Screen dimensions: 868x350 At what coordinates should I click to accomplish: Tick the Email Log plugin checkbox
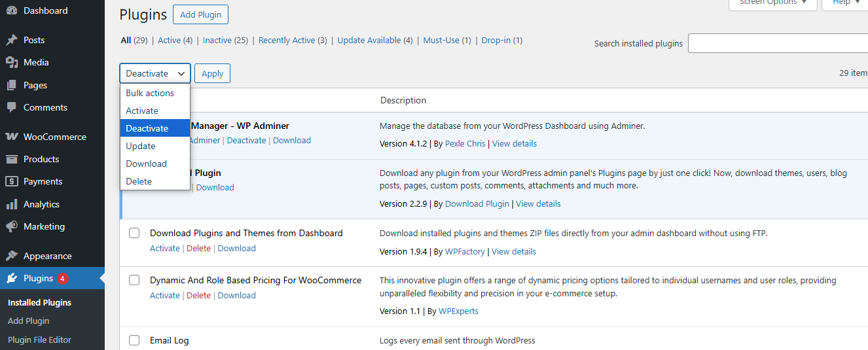coord(134,340)
